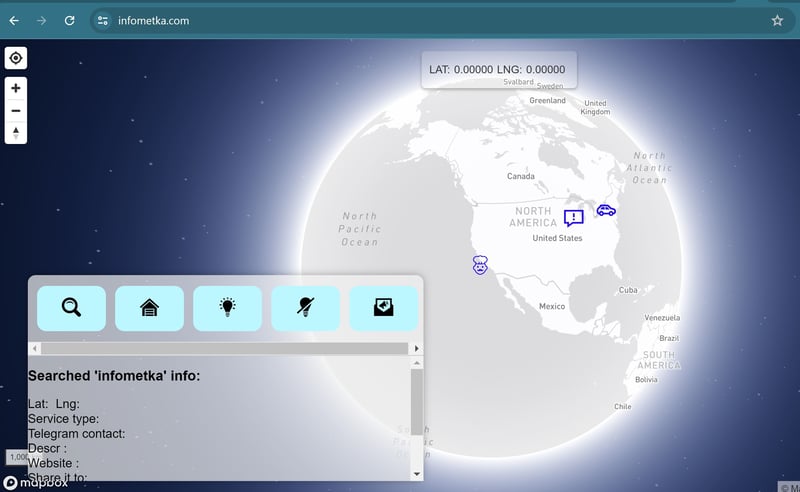
Task: Click the "United Kingdom" map label
Action: click(595, 107)
